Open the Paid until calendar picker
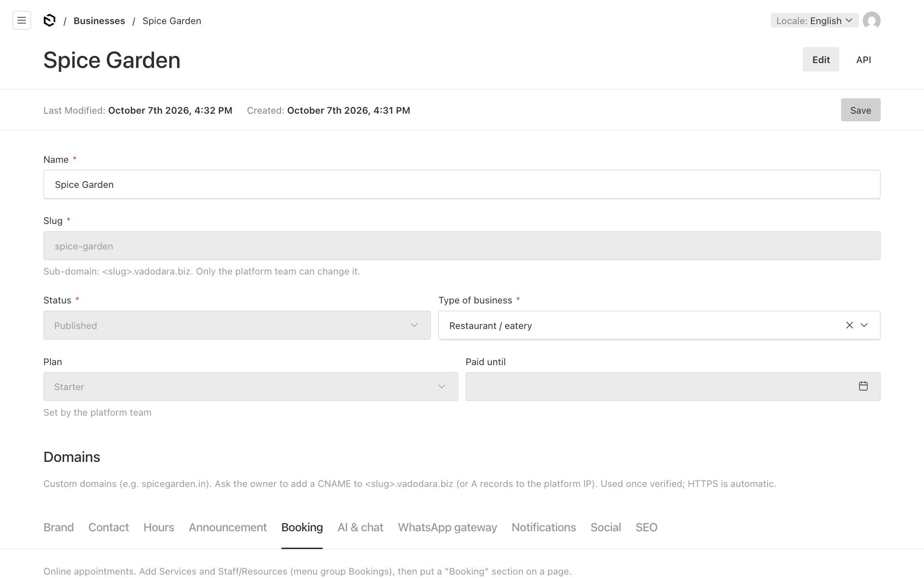The width and height of the screenshot is (924, 578). (x=863, y=386)
